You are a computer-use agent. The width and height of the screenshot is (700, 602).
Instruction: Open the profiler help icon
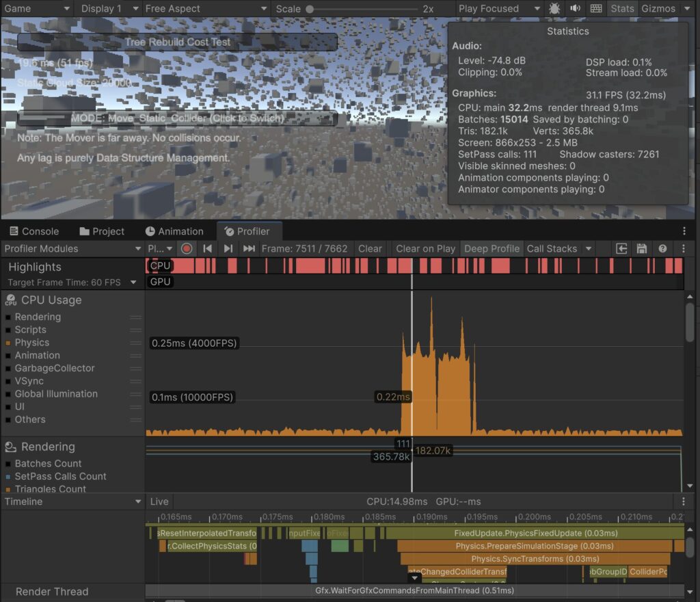[x=662, y=248]
